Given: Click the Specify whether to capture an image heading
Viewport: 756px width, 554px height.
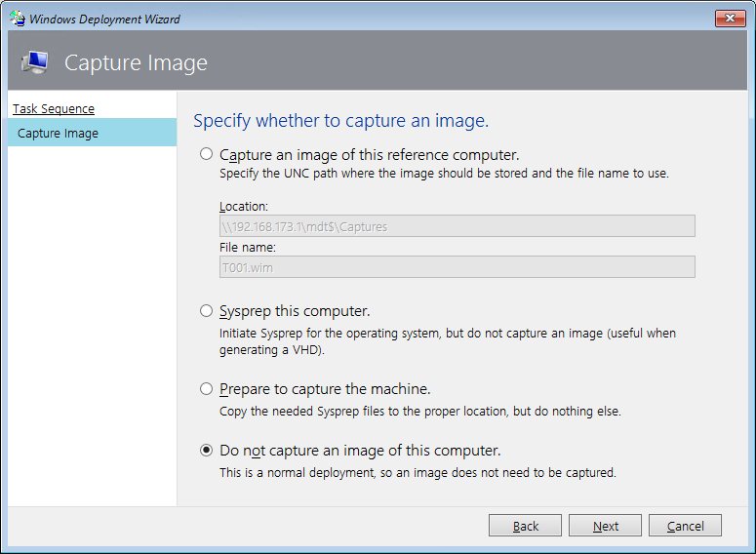Looking at the screenshot, I should coord(340,121).
